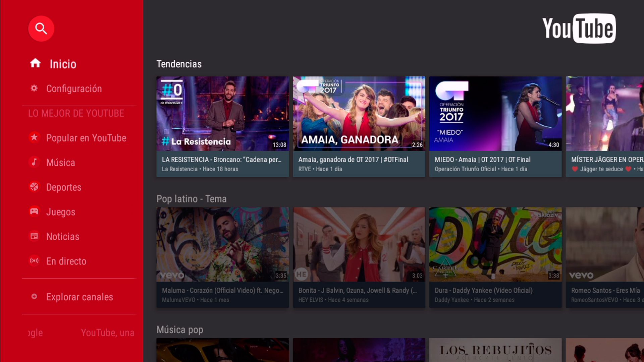Click the plus circle icon for Explorar canales

point(34,297)
